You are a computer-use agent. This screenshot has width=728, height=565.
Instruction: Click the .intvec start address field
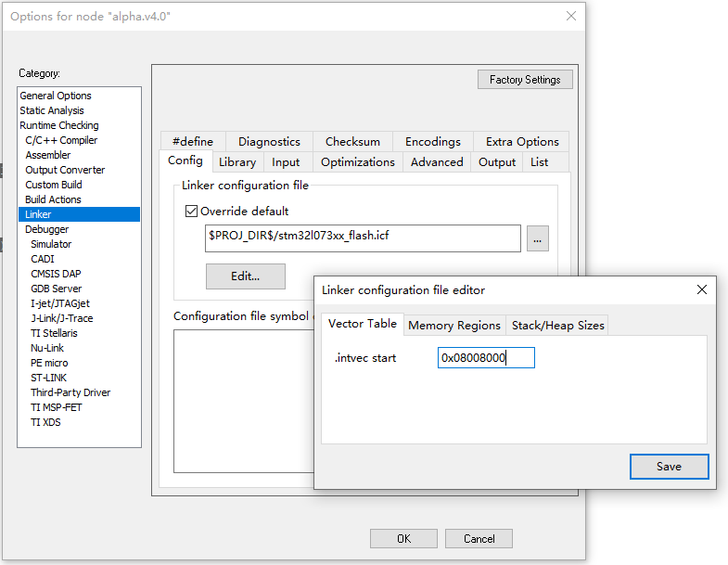pos(486,358)
